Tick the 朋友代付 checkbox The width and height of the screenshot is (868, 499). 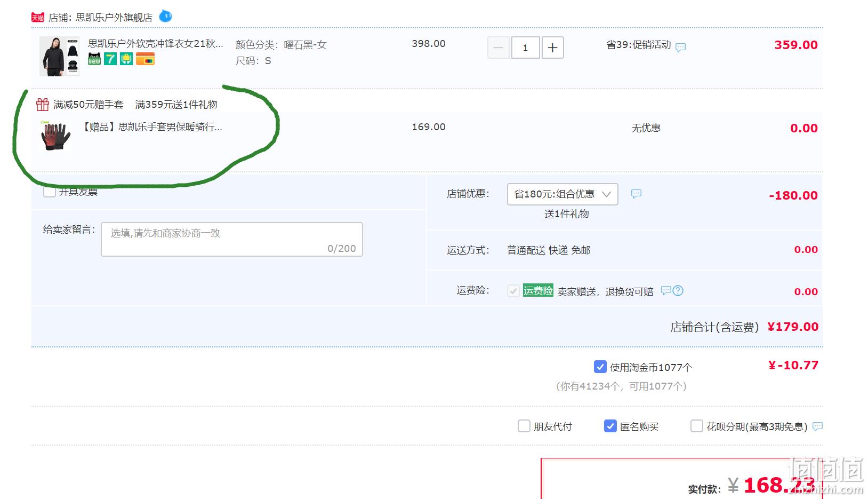524,426
